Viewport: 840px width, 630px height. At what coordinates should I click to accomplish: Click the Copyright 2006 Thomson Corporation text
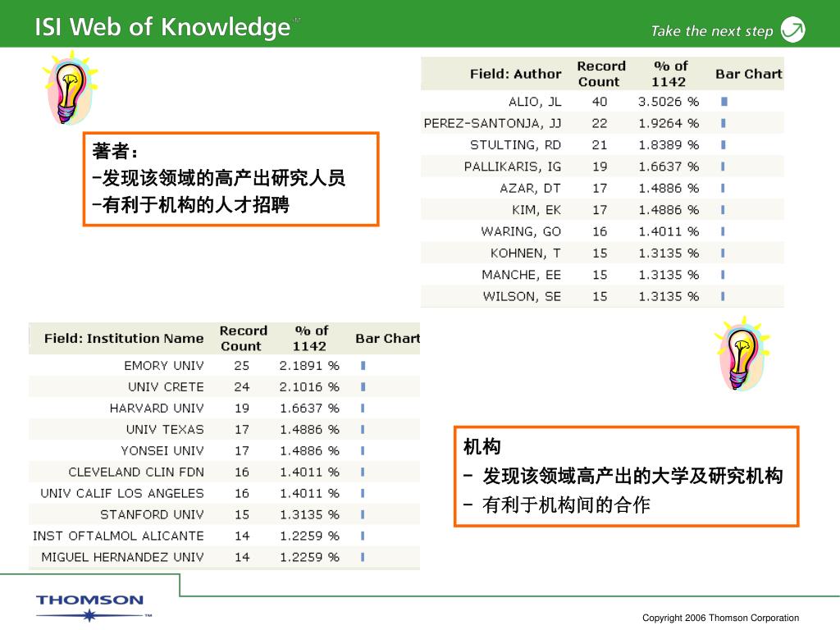point(720,618)
